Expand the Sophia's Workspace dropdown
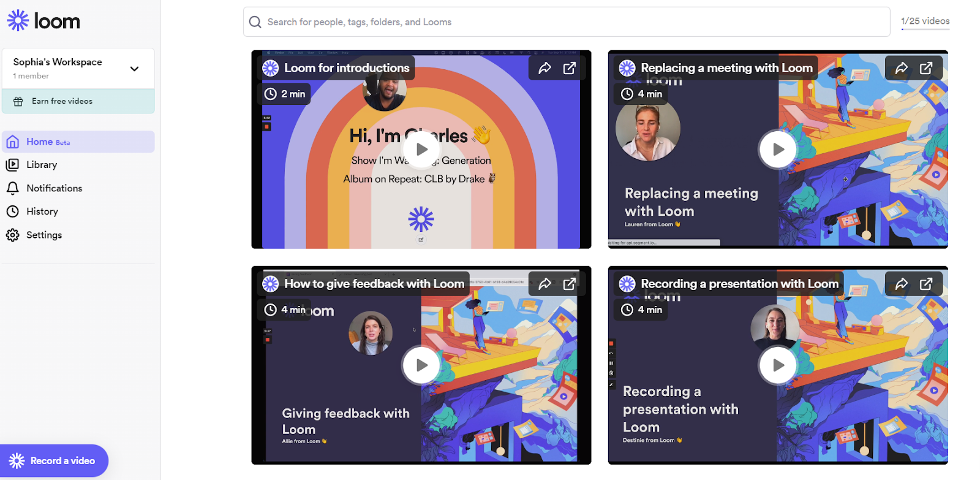The image size is (980, 480). coord(134,69)
